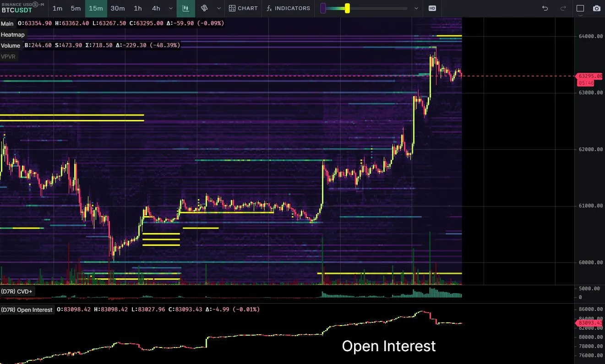The image size is (605, 364).
Task: Switch to the 1h timeframe tab
Action: pos(138,8)
